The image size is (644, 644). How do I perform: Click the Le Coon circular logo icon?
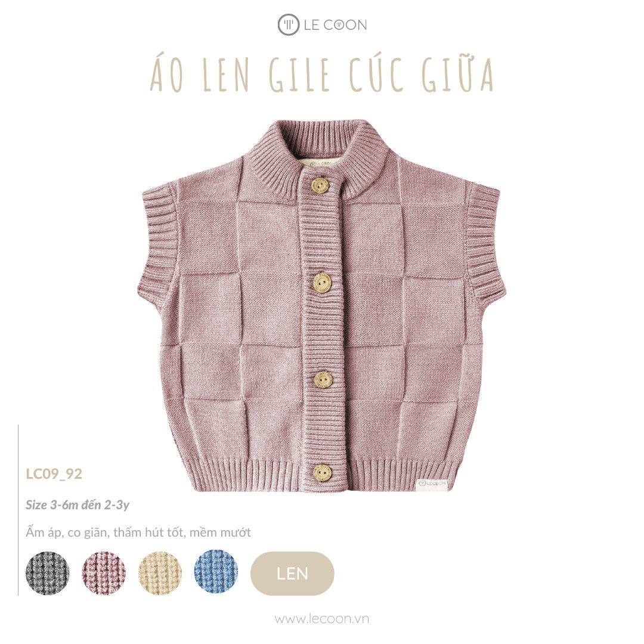click(x=289, y=24)
